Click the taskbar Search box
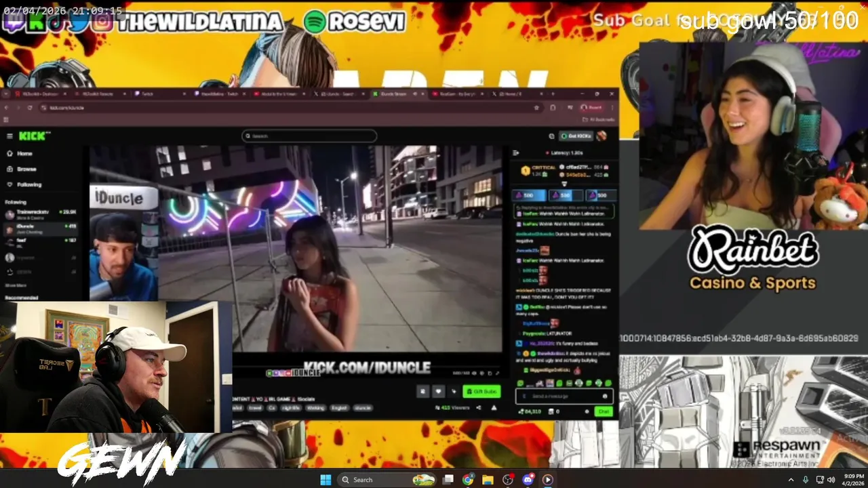Image resolution: width=868 pixels, height=488 pixels. click(x=387, y=480)
